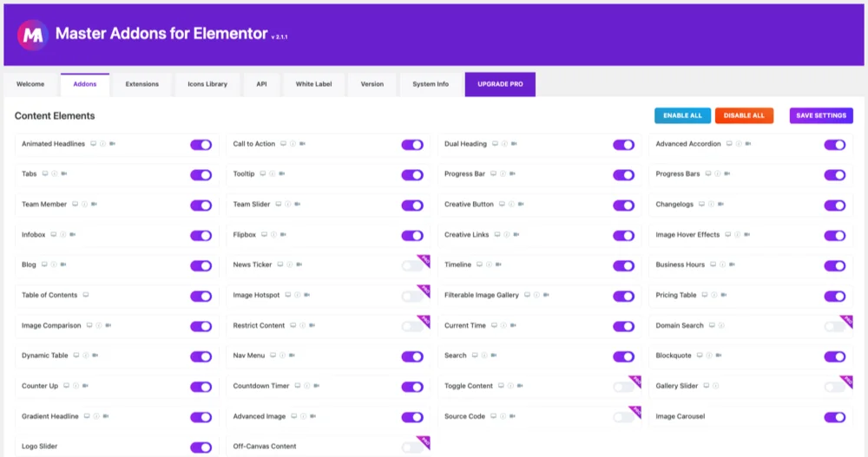
Task: Click the info icon beside Flipbox
Action: click(274, 235)
